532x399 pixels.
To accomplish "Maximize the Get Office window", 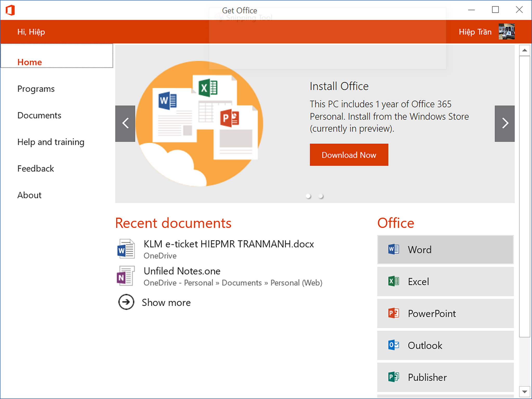I will 495,10.
